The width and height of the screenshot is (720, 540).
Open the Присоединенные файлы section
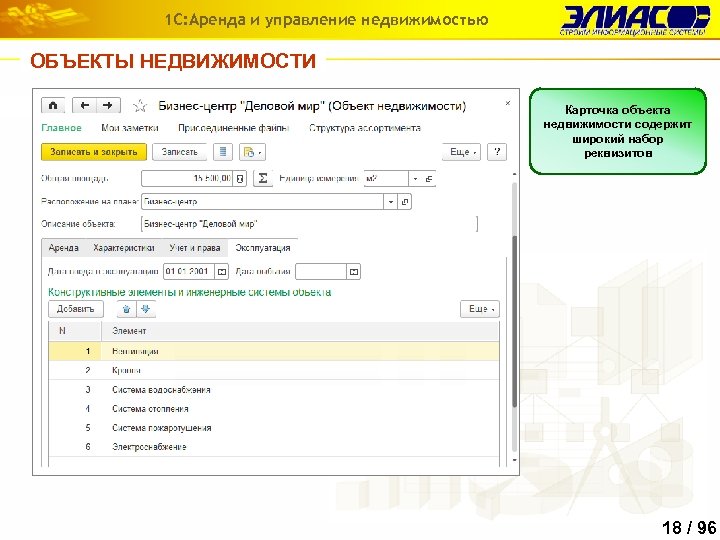[x=233, y=128]
